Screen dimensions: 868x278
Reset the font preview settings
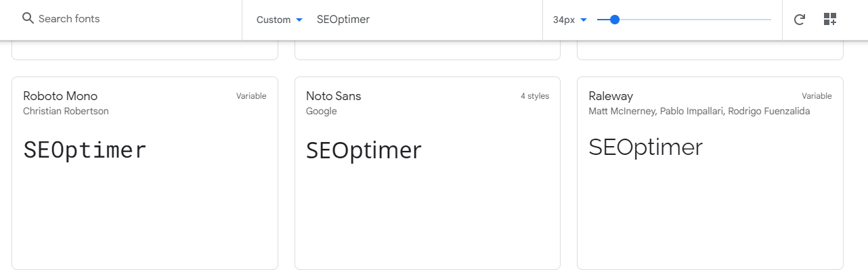(799, 20)
